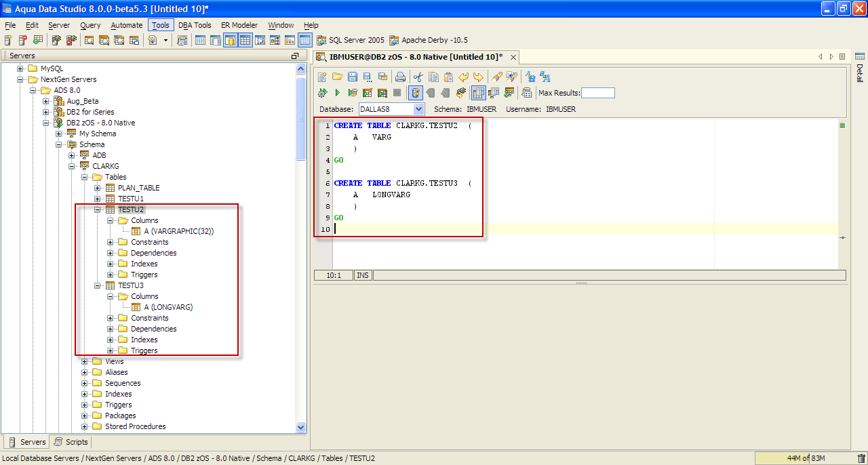Collapse the TESTU2 table node

click(x=98, y=209)
